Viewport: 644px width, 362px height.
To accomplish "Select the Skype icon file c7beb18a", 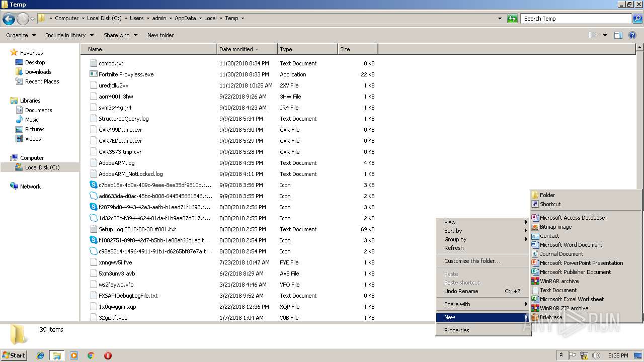I will coord(93,185).
